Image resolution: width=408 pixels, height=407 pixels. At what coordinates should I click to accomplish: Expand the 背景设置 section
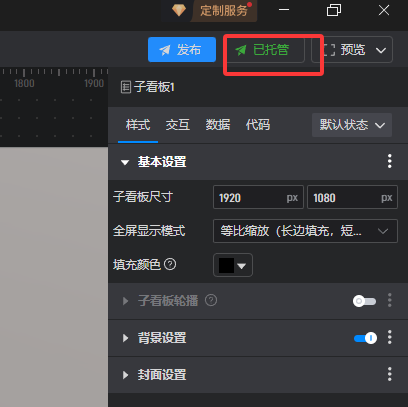tap(125, 338)
